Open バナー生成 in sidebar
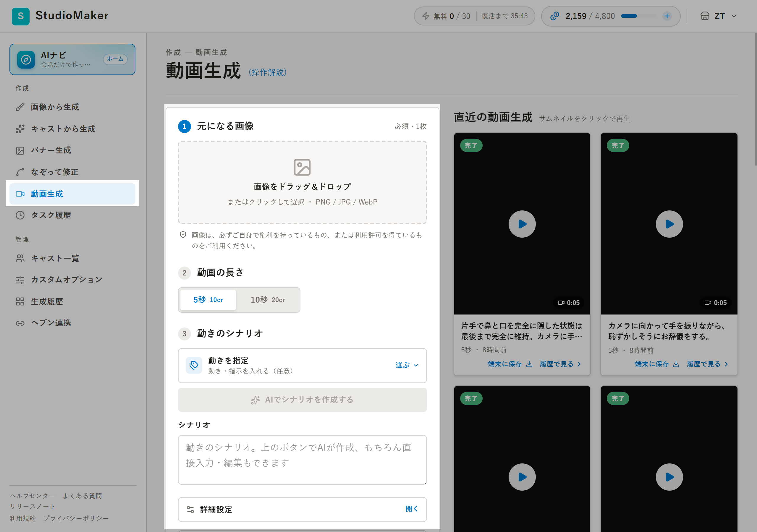The width and height of the screenshot is (757, 532). pyautogui.click(x=72, y=150)
